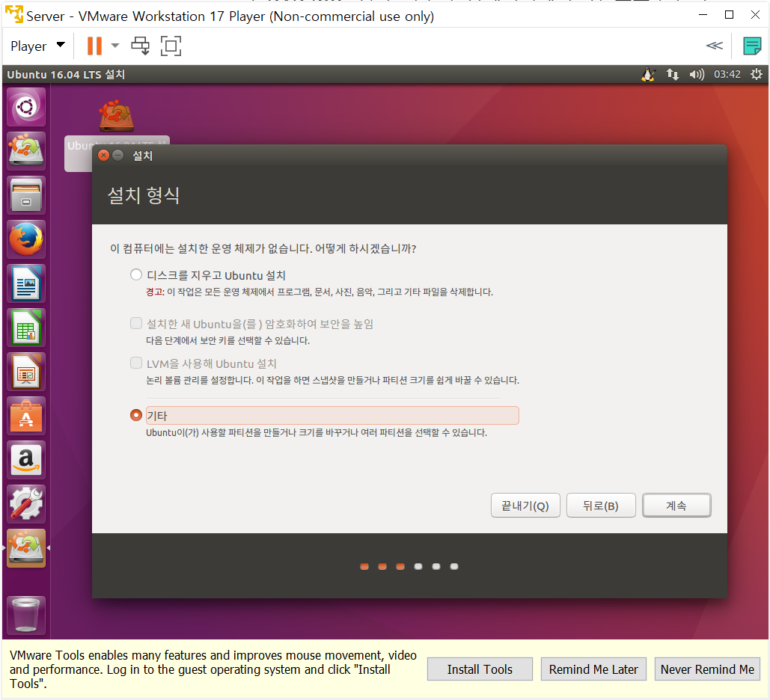
Task: Open the sound volume indicator in Ubuntu panel
Action: click(697, 75)
